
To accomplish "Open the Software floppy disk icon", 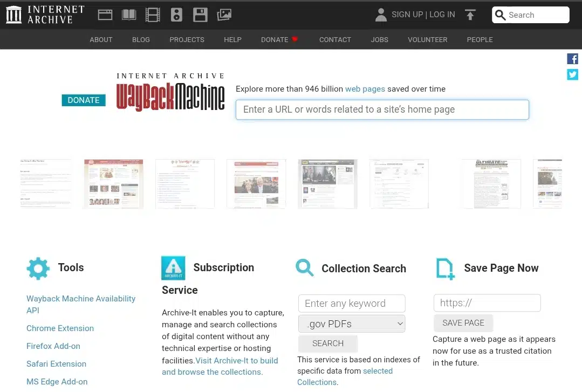I will pyautogui.click(x=201, y=15).
